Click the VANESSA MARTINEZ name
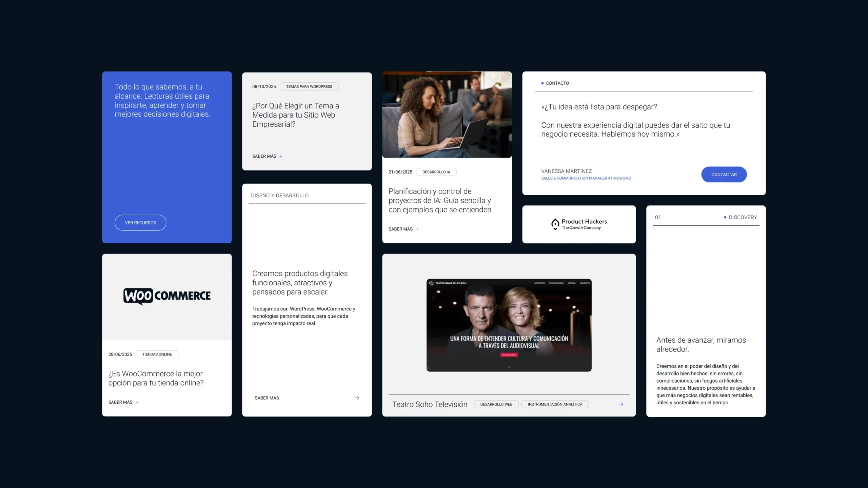This screenshot has height=488, width=868. (x=567, y=171)
